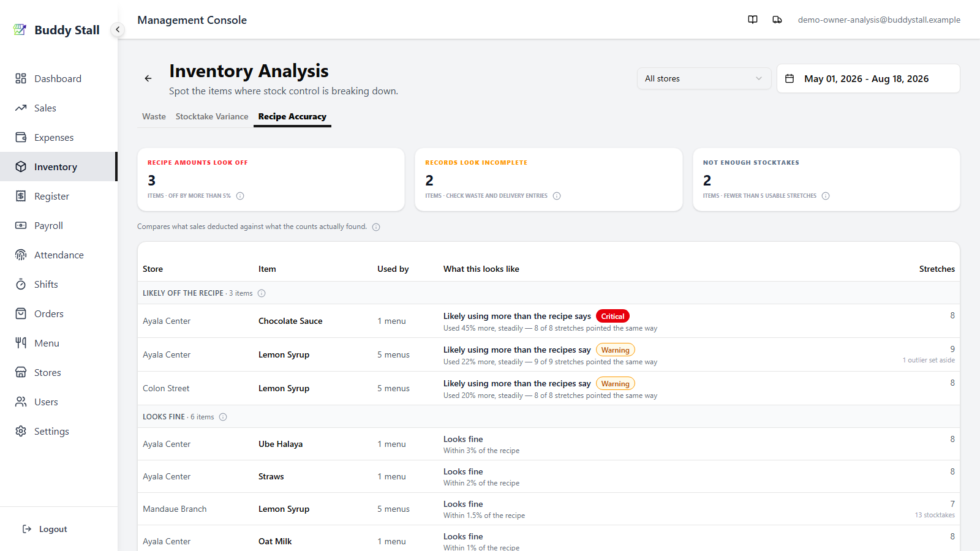Click the Warning badge in Colon Street row
Viewport: 980px width, 551px height.
click(616, 384)
